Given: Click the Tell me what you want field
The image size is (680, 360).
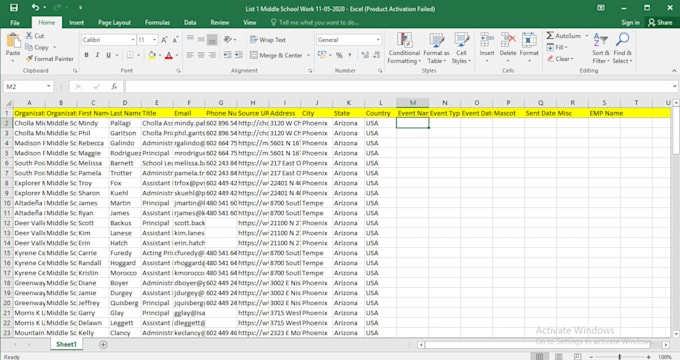Looking at the screenshot, I should 315,22.
